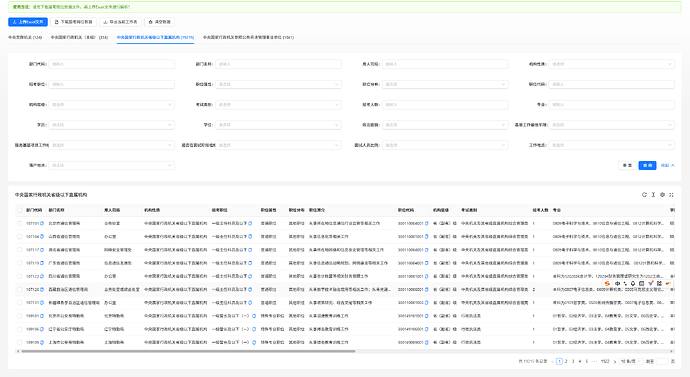Open the 机构层级 filter dropdown

(112, 105)
